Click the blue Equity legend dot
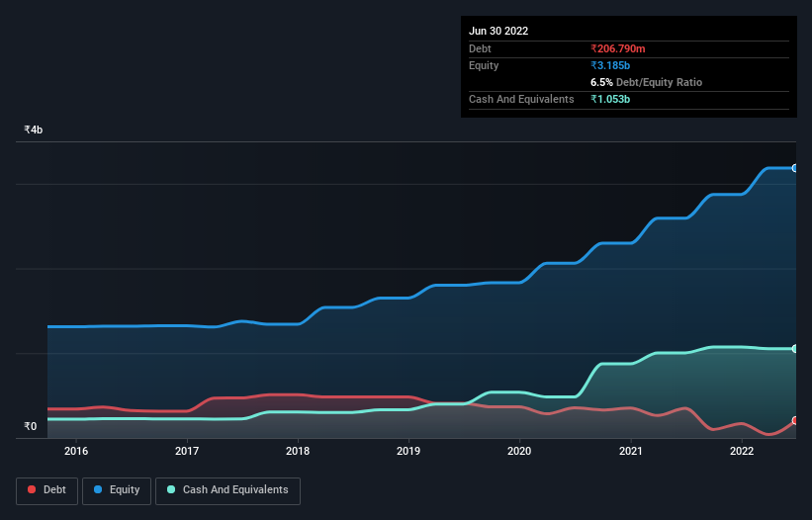This screenshot has height=520, width=812. tap(98, 489)
